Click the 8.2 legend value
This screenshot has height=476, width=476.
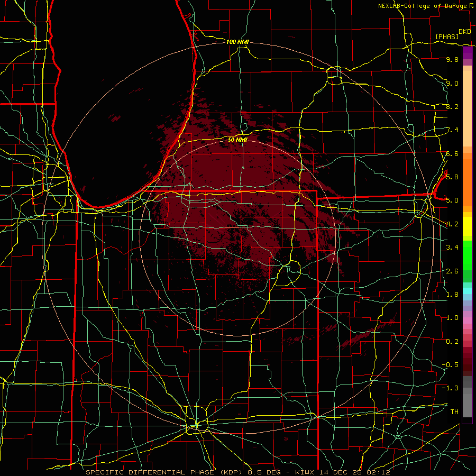pyautogui.click(x=452, y=106)
